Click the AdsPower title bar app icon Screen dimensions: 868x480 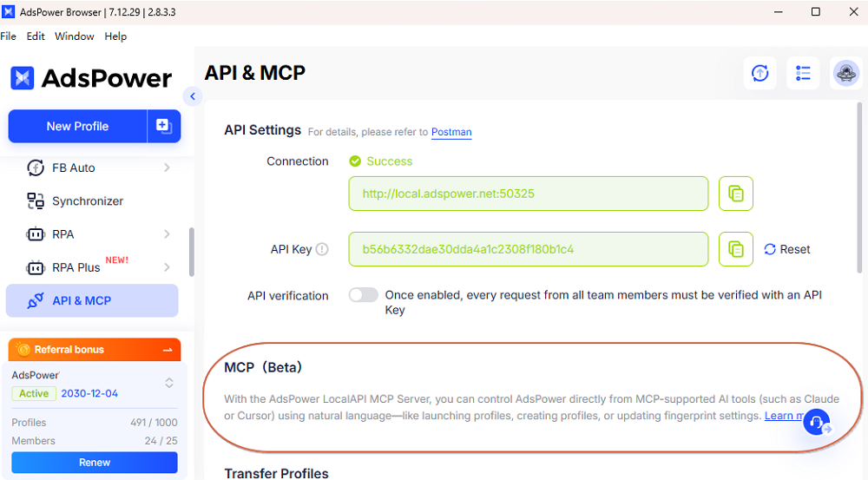point(9,11)
